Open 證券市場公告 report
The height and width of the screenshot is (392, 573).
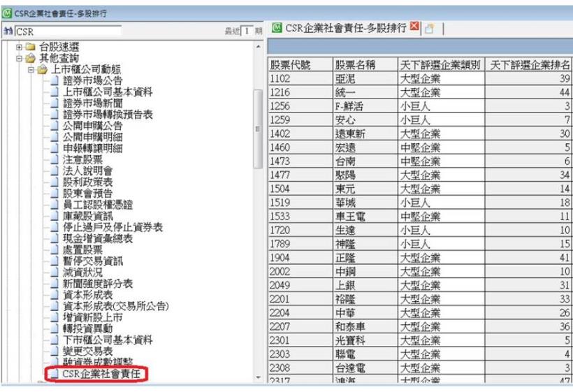click(x=92, y=80)
